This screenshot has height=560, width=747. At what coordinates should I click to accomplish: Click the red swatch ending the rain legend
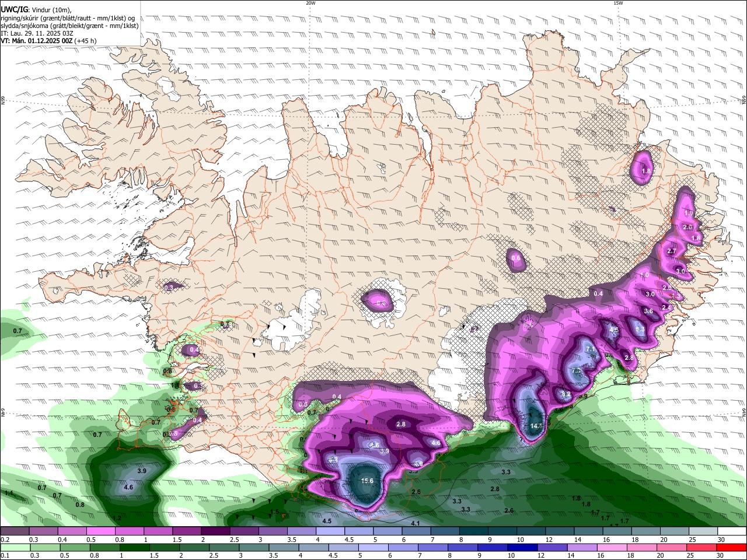pos(732,548)
